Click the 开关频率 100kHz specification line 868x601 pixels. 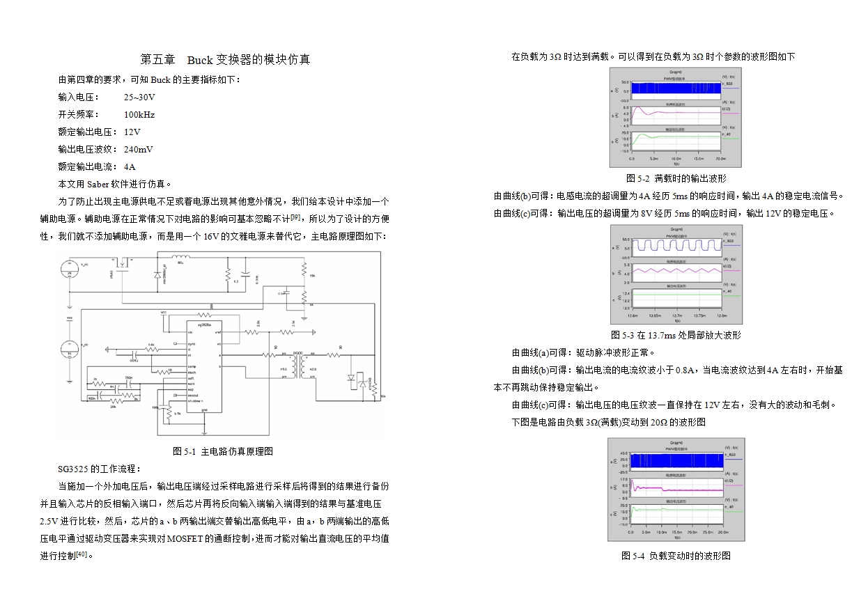click(x=107, y=114)
